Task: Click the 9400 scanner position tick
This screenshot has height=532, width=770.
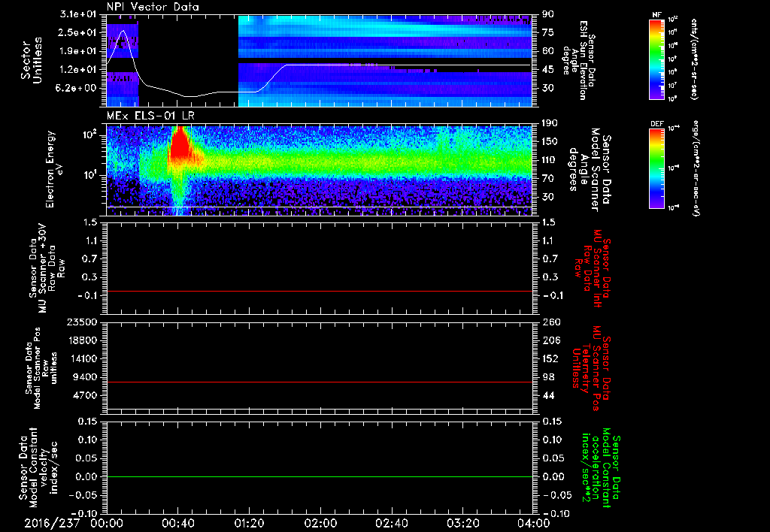Action: [x=86, y=377]
